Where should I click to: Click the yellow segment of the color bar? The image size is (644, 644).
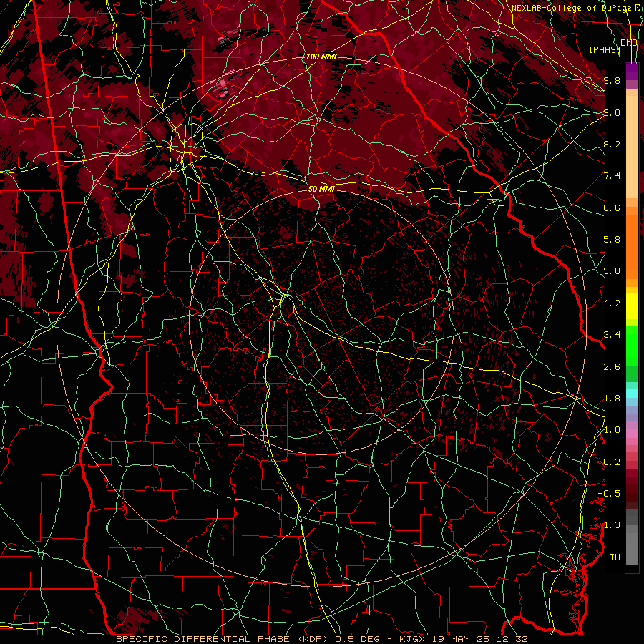[632, 306]
